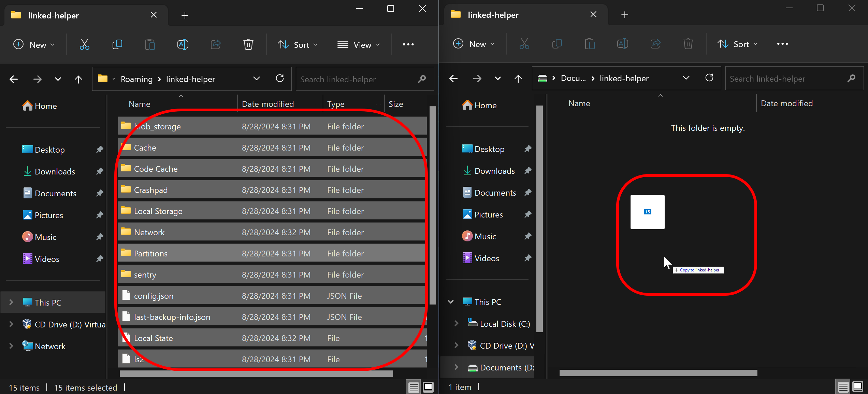
Task: Click Cut icon in left window toolbar
Action: [84, 44]
